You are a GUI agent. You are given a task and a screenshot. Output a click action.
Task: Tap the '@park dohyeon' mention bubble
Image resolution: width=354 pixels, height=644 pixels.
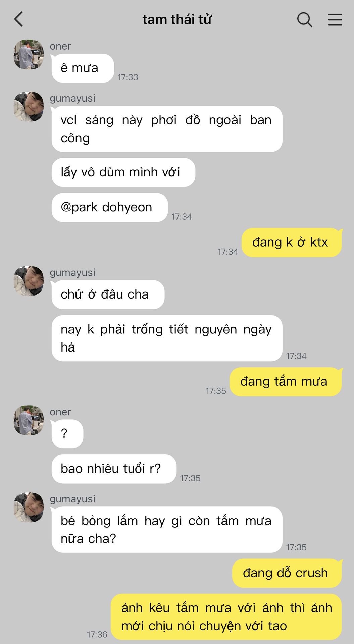(x=109, y=207)
